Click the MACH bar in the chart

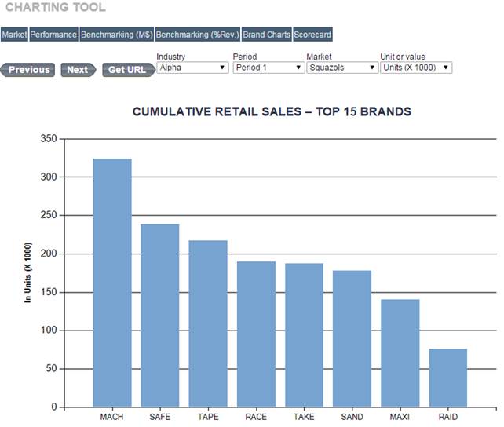tap(112, 283)
